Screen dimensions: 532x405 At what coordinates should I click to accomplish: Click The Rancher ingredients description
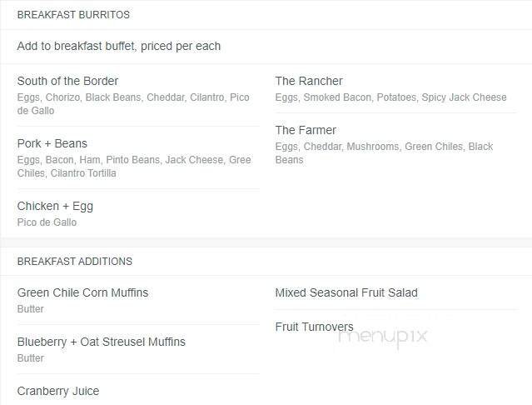point(390,97)
